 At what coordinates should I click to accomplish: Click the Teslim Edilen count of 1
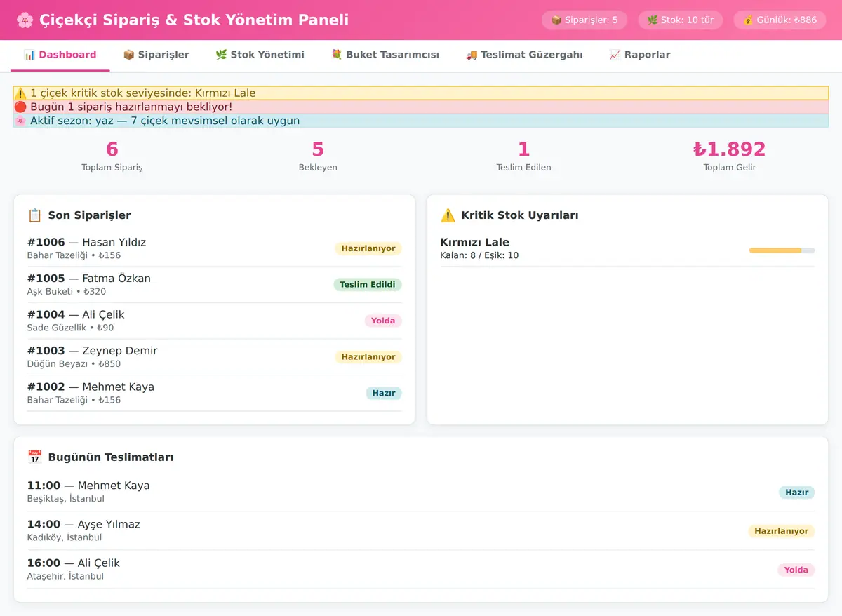click(523, 149)
